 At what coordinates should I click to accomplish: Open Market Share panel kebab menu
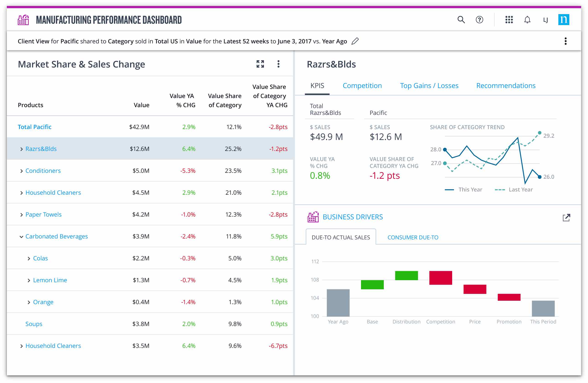tap(279, 64)
